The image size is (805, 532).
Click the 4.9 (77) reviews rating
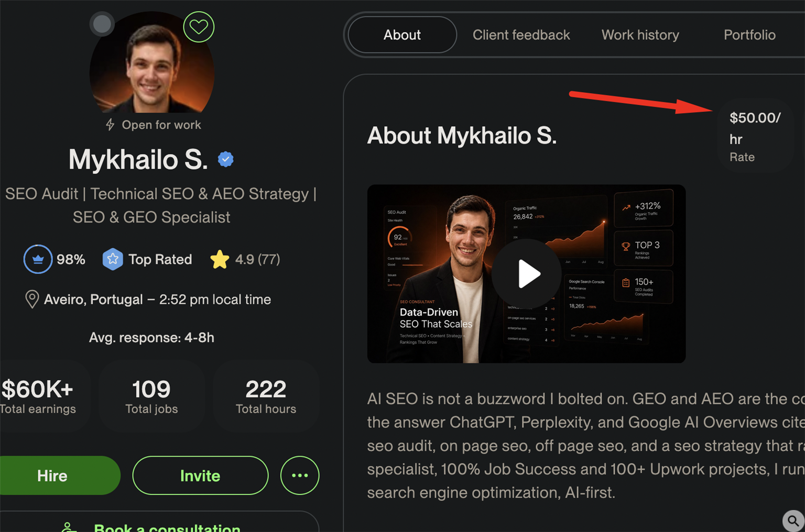coord(257,259)
